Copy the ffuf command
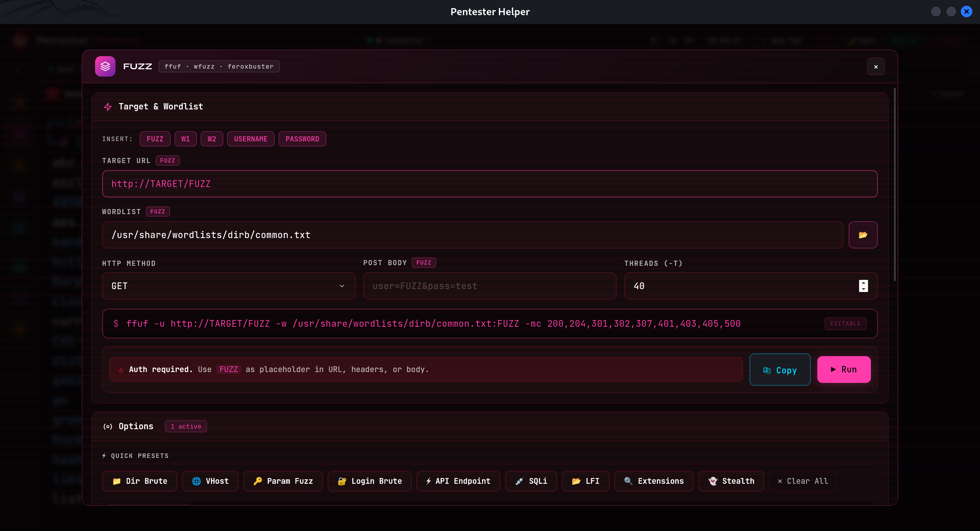 780,370
